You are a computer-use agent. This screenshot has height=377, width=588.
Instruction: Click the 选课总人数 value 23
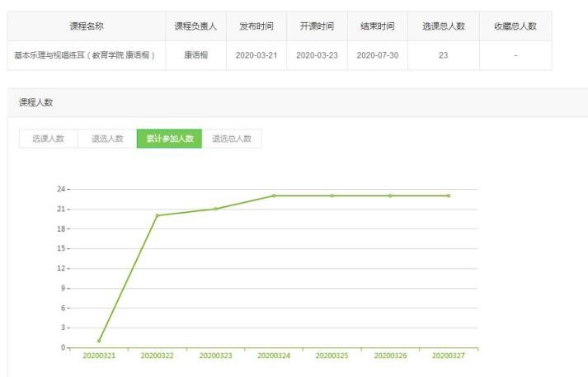coord(444,55)
